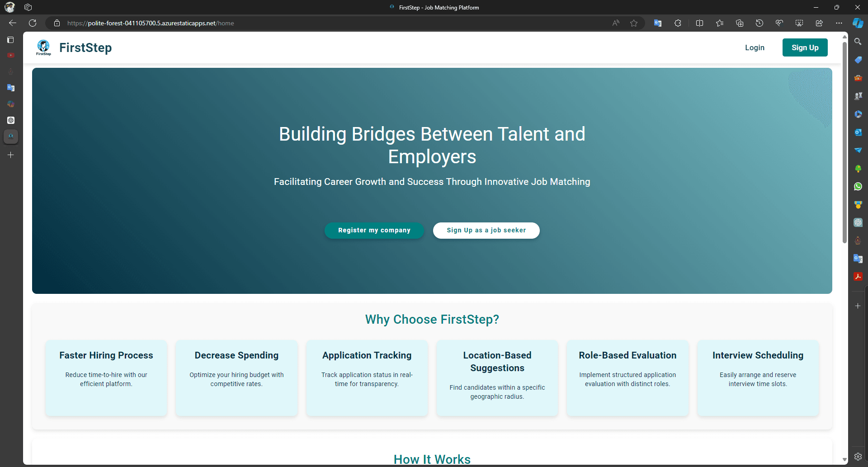The height and width of the screenshot is (467, 868).
Task: Open Outlook from the right edge bar
Action: click(x=859, y=132)
